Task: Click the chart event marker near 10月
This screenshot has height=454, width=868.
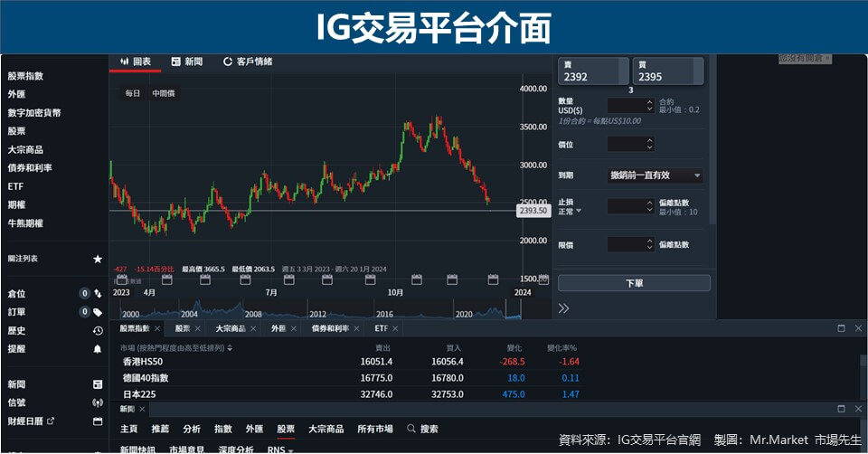Action: tap(417, 279)
